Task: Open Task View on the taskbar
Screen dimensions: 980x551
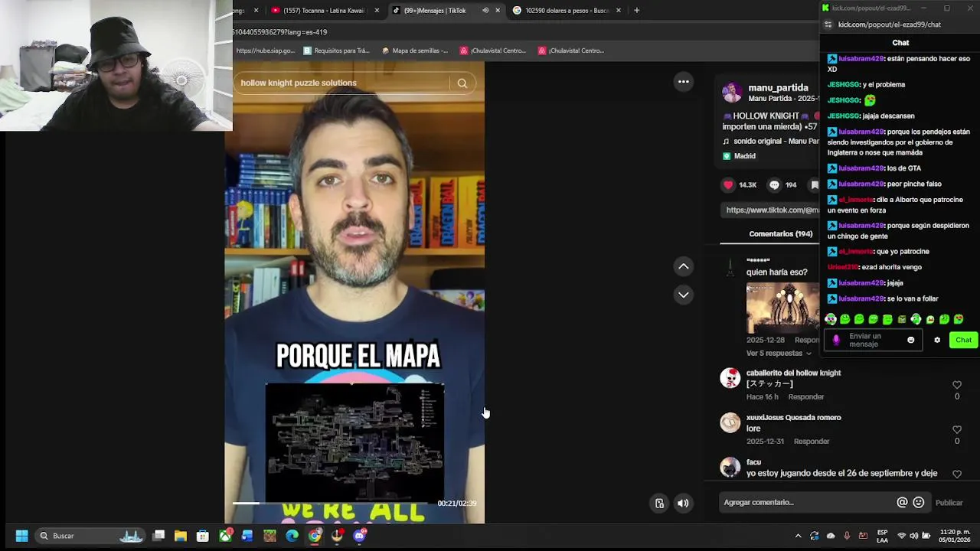Action: (158, 536)
